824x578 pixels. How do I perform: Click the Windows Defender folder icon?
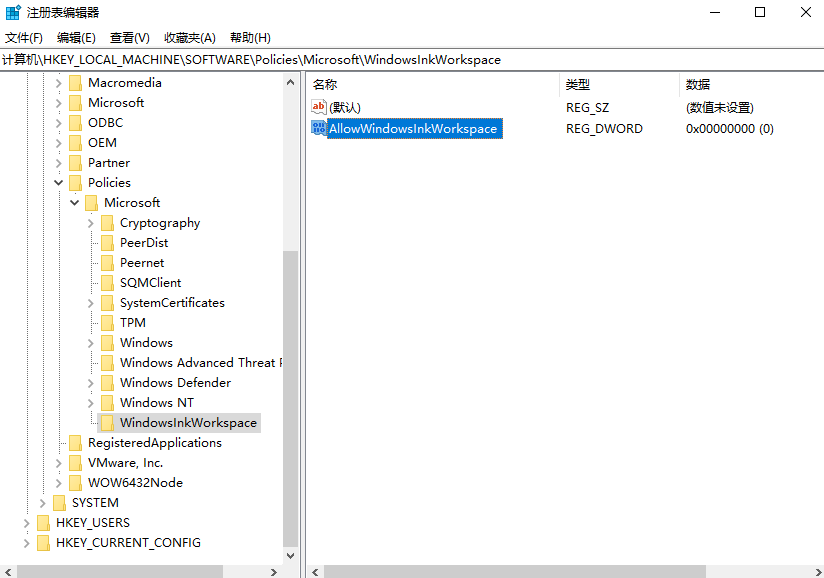tap(107, 383)
